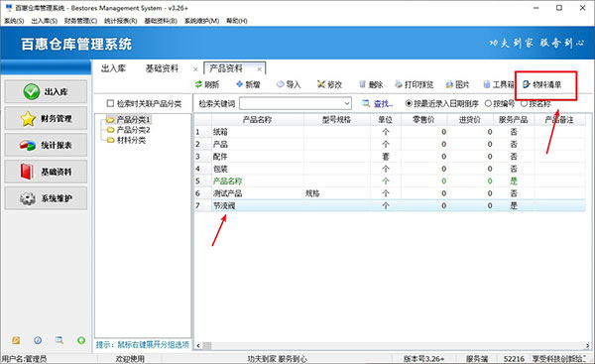Click the 零售价 column header

423,120
